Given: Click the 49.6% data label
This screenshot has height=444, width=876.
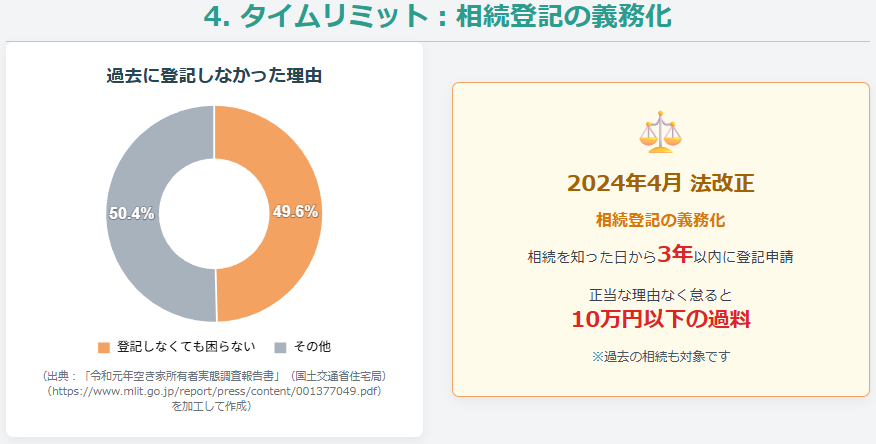Looking at the screenshot, I should pos(295,212).
